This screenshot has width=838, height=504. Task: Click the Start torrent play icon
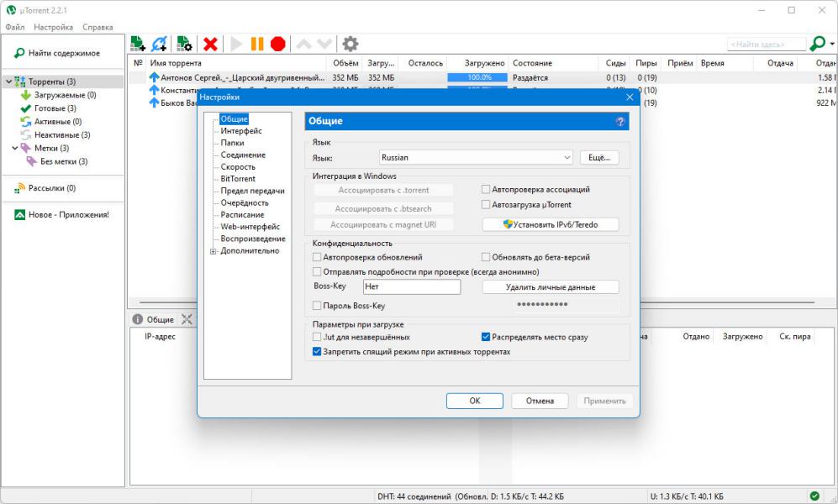click(x=236, y=44)
